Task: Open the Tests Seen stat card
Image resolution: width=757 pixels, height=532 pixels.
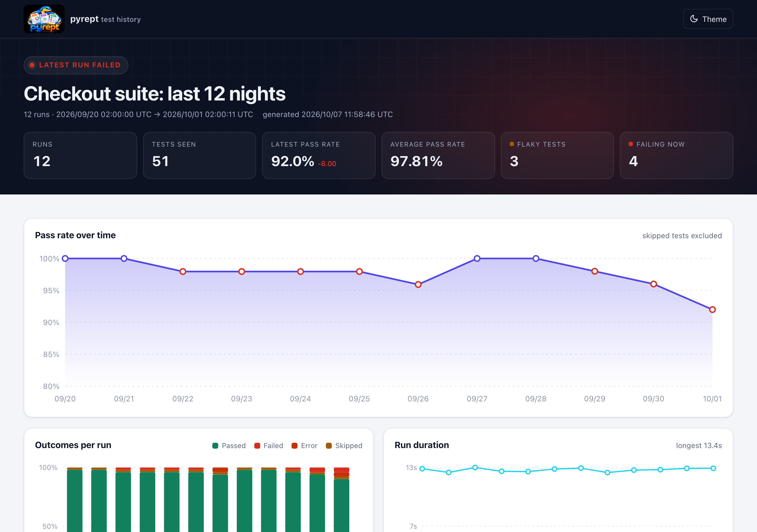Action: pyautogui.click(x=200, y=155)
